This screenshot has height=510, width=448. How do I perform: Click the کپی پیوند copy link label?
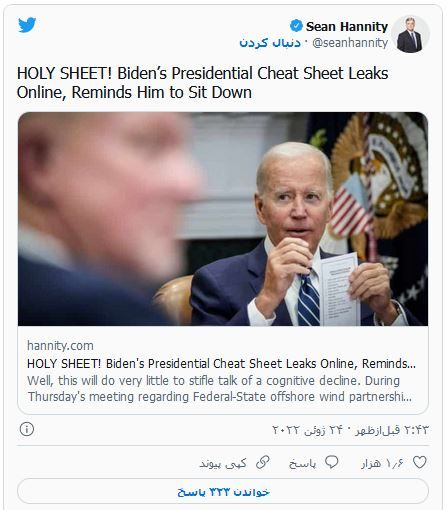tap(223, 463)
